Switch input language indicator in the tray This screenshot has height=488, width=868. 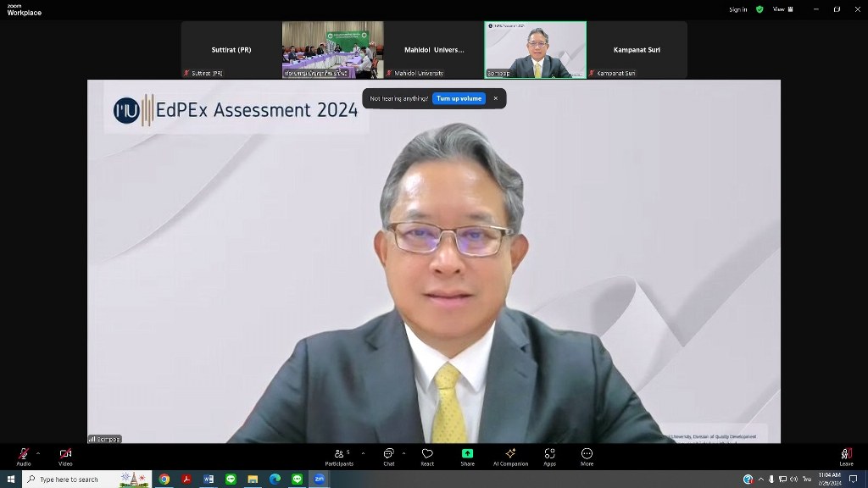tap(807, 480)
